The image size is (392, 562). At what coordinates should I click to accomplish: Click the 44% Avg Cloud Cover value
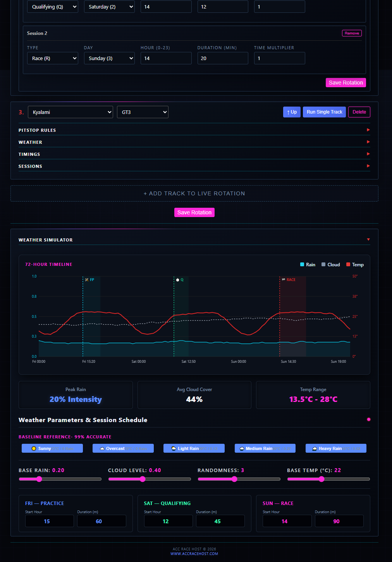pyautogui.click(x=194, y=399)
